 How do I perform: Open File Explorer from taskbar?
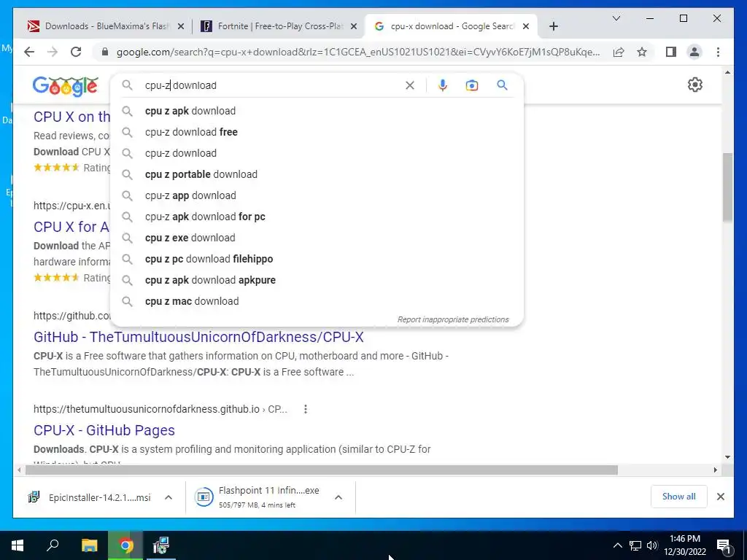[89, 545]
